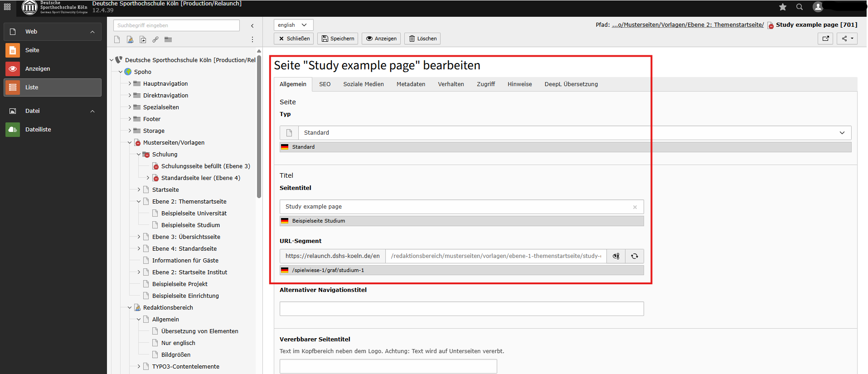Image resolution: width=868 pixels, height=374 pixels.
Task: Open the bookmarks star icon
Action: [x=783, y=7]
